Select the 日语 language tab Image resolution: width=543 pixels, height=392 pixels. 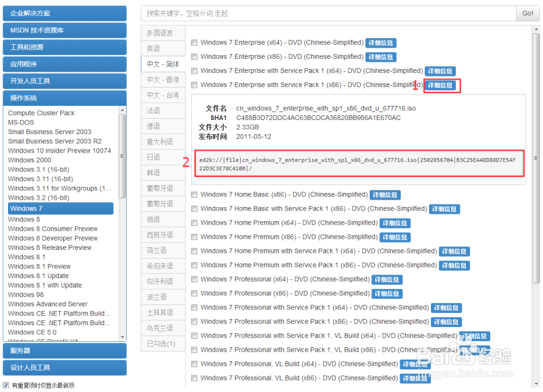pos(163,157)
